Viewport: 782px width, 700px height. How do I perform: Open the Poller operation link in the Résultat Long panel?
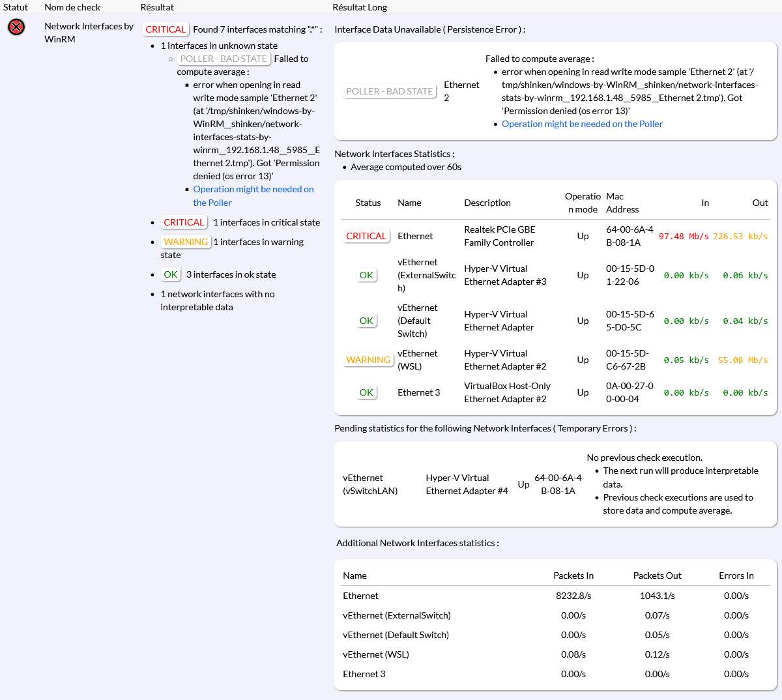pyautogui.click(x=581, y=124)
